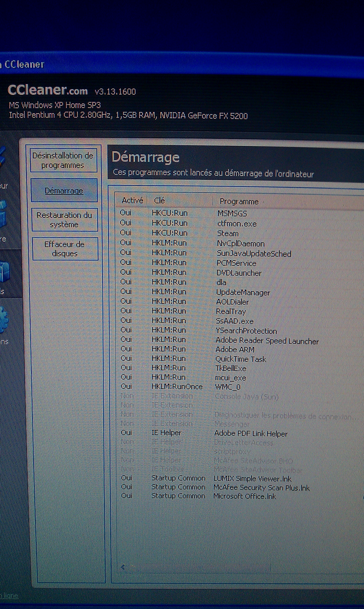The image size is (364, 609).
Task: Sort by the Programme column header
Action: (x=239, y=202)
